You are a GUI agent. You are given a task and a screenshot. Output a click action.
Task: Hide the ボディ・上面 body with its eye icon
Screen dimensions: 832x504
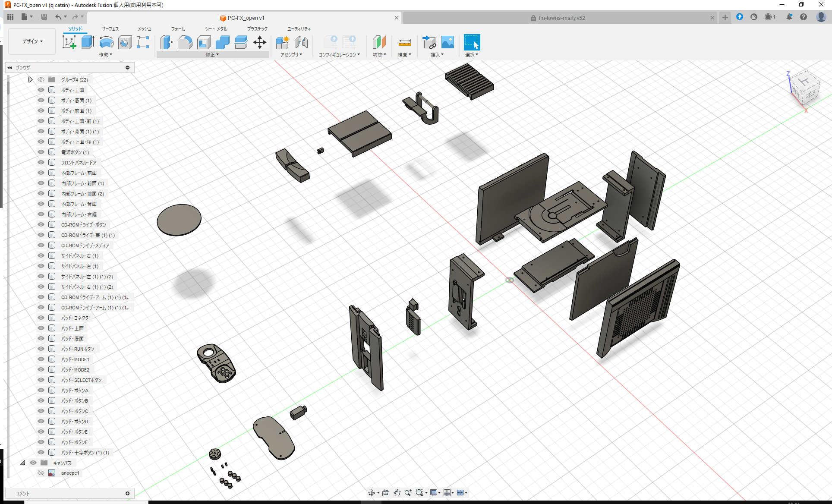click(41, 90)
